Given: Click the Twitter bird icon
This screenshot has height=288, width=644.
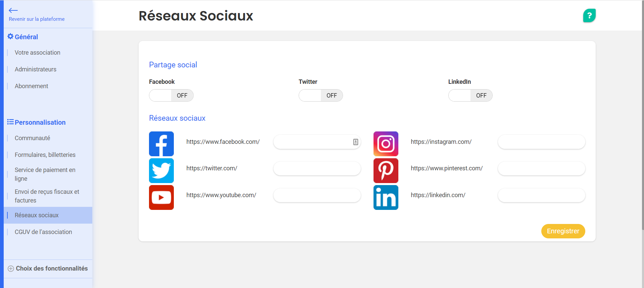Looking at the screenshot, I should point(161,171).
